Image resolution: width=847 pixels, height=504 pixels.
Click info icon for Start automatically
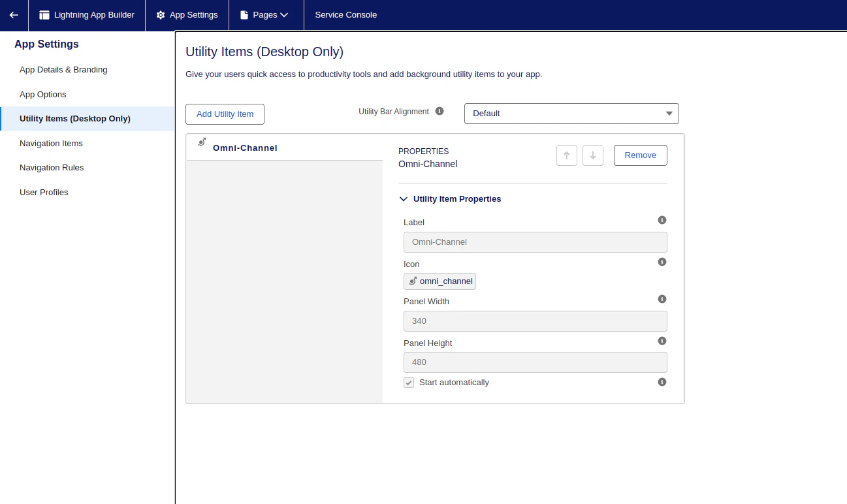[662, 382]
